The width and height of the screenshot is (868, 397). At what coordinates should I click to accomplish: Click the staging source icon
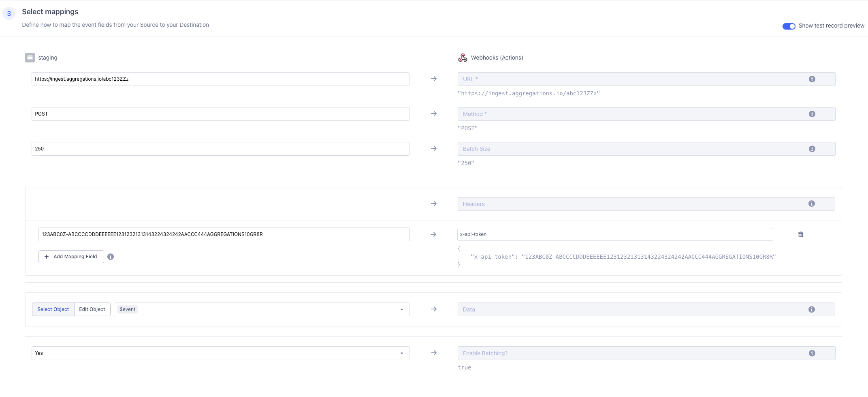pos(30,58)
